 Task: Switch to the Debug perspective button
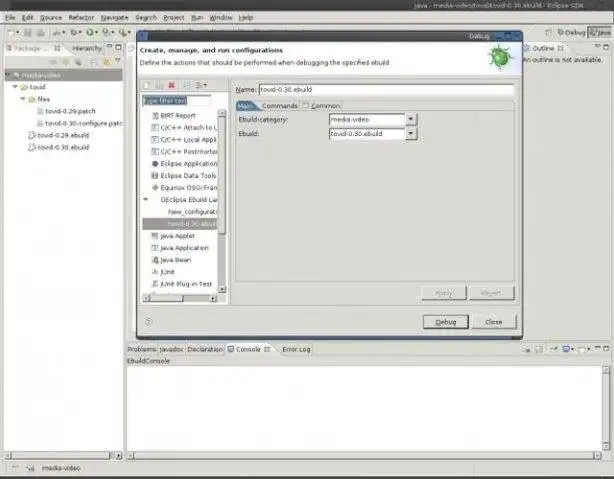[571, 33]
